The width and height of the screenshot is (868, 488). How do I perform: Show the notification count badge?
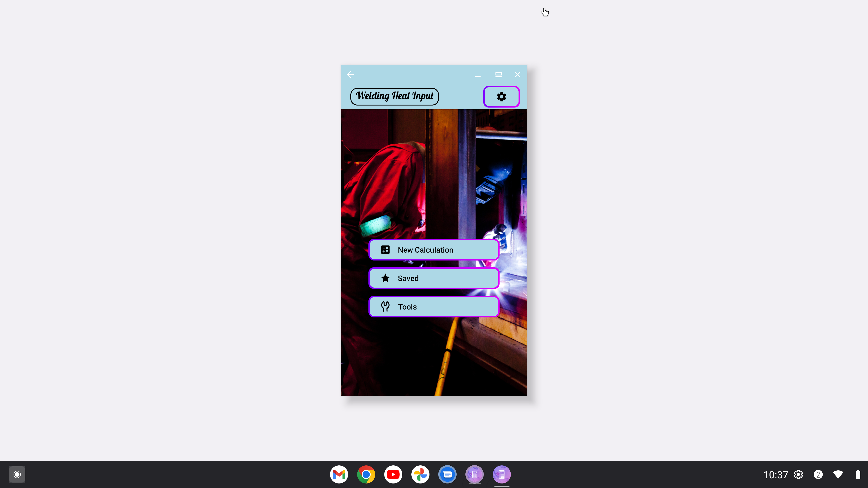[x=818, y=474]
